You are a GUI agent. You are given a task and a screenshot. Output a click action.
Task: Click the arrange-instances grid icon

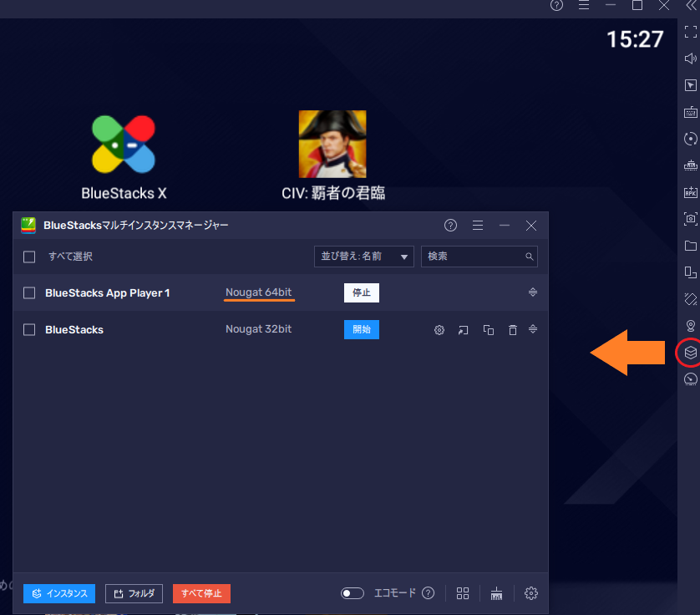(x=463, y=593)
